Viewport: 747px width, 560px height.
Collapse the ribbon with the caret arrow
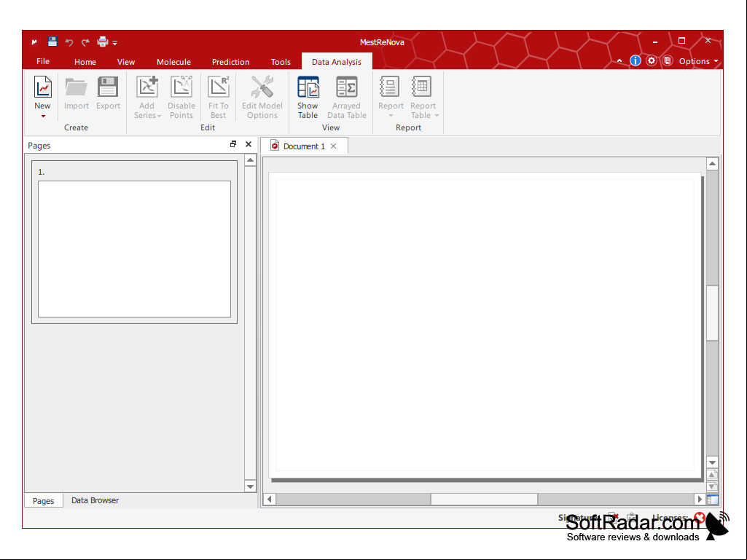(619, 61)
